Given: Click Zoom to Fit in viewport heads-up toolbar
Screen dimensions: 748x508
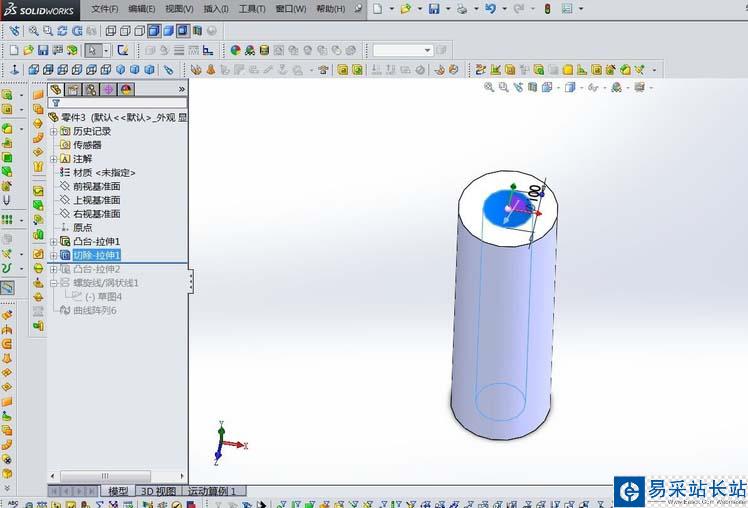Looking at the screenshot, I should point(489,87).
